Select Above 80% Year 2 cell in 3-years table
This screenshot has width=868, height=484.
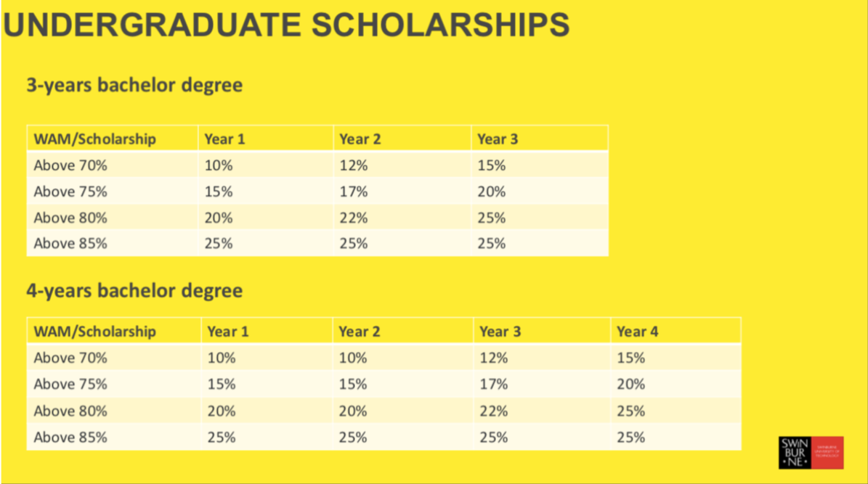[x=354, y=218]
